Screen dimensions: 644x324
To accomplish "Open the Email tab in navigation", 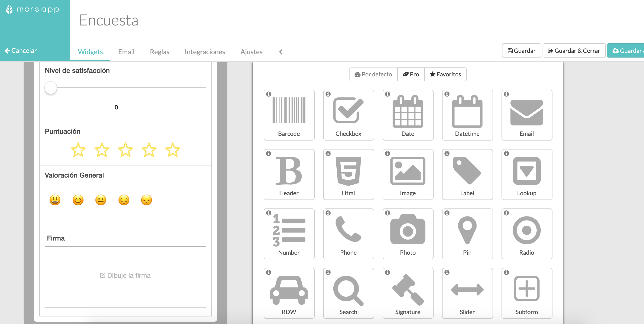I will 126,51.
